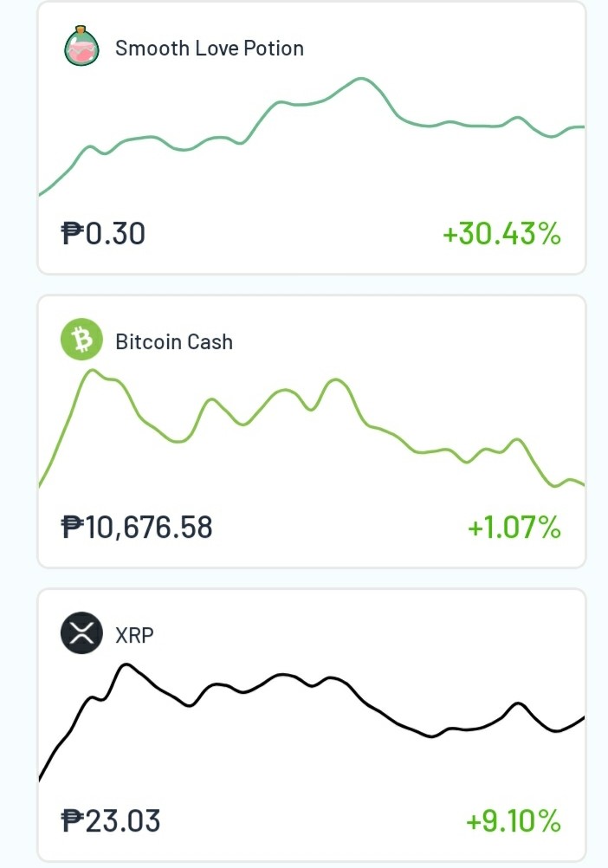
Task: Tap the +9.10% change percentage
Action: [514, 819]
